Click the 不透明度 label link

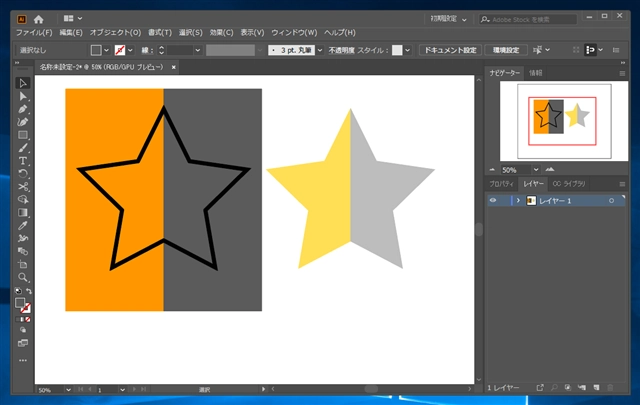(x=342, y=50)
